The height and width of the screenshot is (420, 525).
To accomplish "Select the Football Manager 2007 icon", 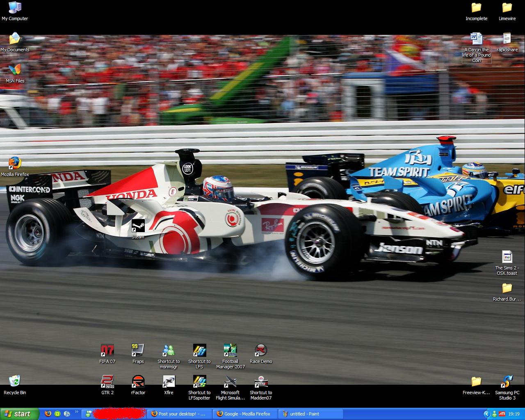I will (x=230, y=356).
